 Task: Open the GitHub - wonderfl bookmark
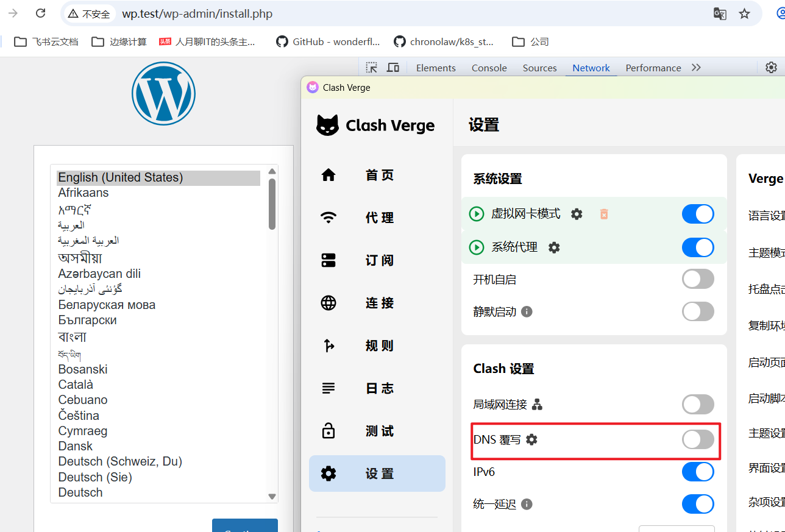pyautogui.click(x=328, y=41)
